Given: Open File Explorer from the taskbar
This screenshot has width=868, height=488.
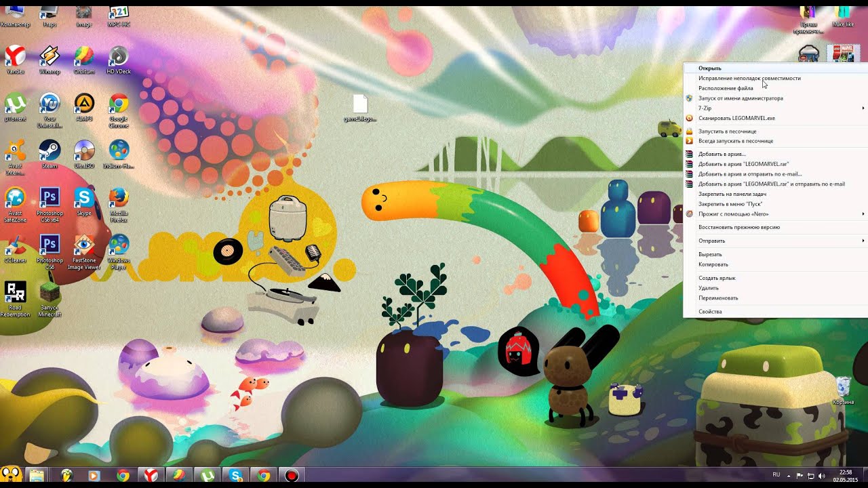Looking at the screenshot, I should pos(37,475).
